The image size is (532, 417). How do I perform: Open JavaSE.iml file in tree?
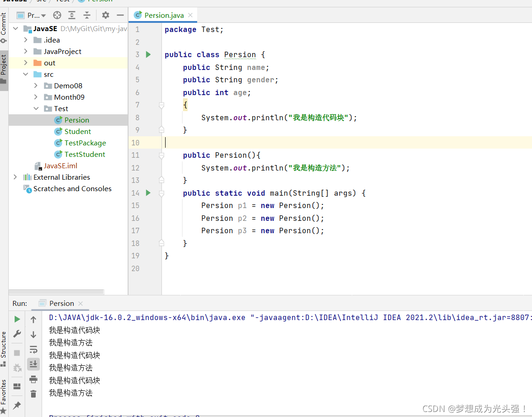coord(60,166)
